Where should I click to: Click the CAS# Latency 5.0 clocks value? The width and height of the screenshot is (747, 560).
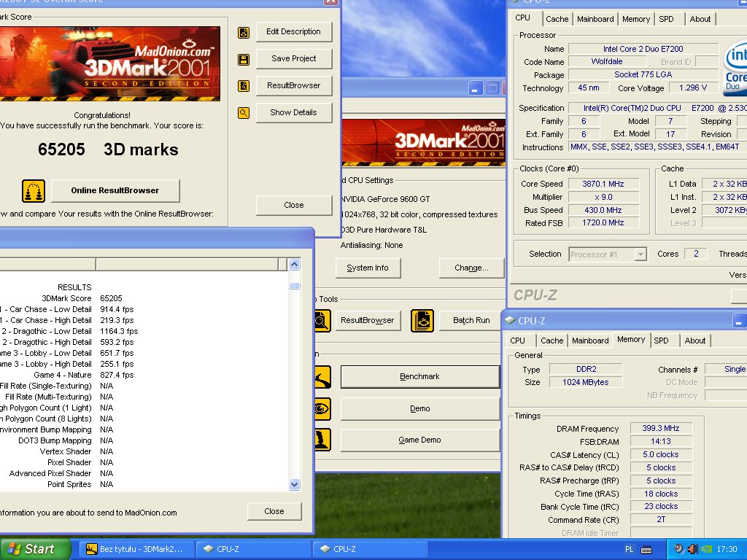tap(661, 455)
